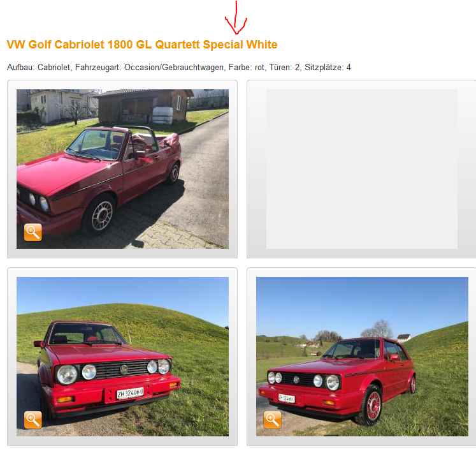Click magnifier icon on the grass-field side photo

(x=272, y=420)
